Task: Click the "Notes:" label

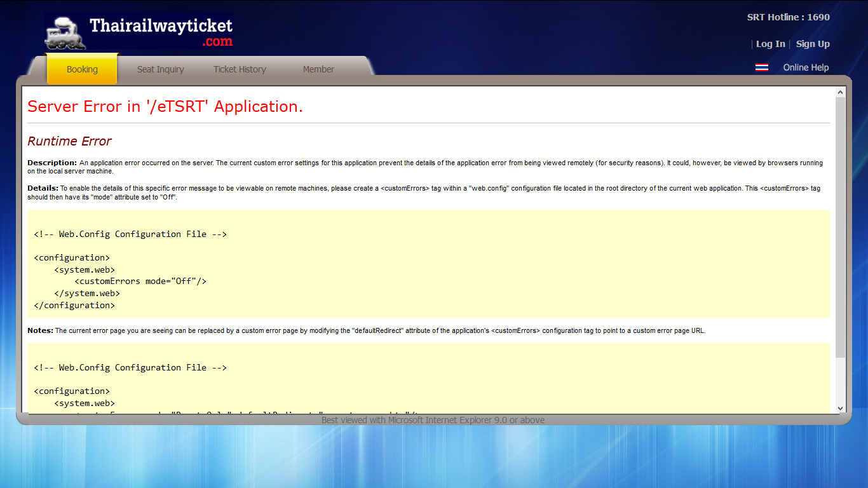Action: pyautogui.click(x=40, y=330)
